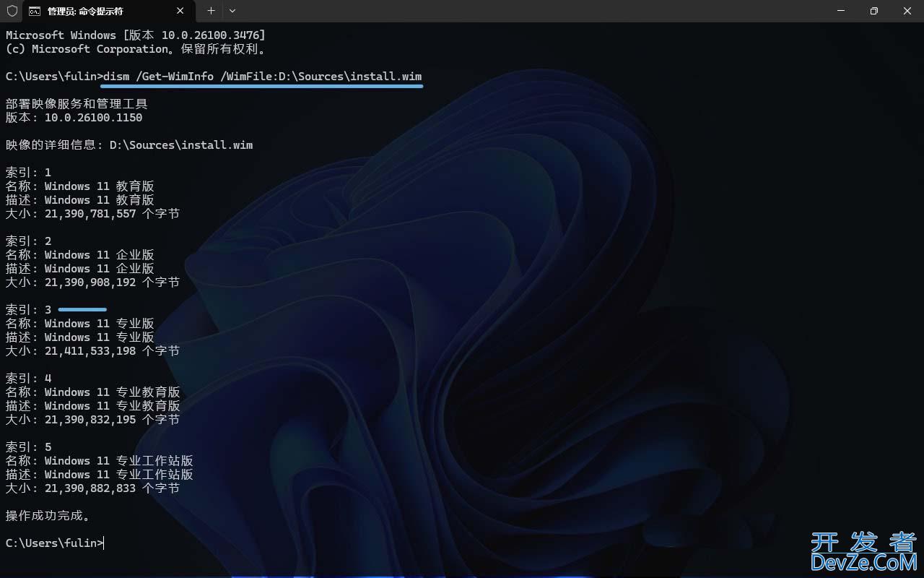Click the (c) Microsoft Corporation copyright line
Screen dimensions: 924x578
click(138, 49)
